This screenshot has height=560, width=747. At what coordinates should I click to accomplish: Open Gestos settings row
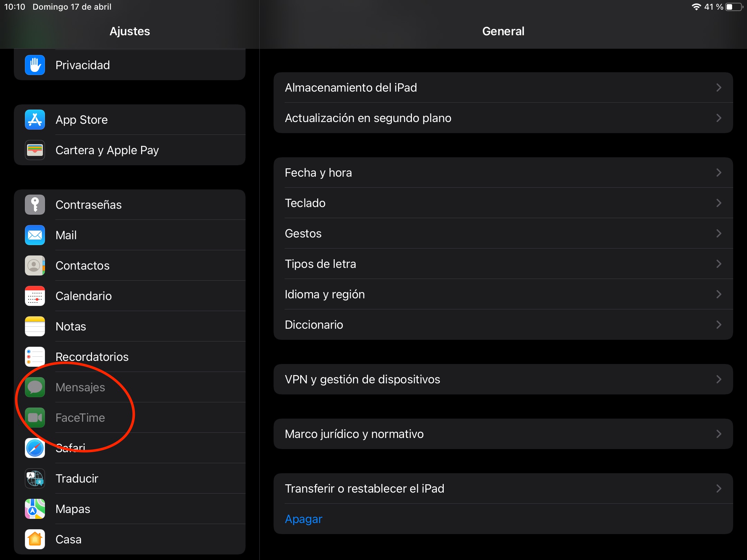[x=503, y=233]
